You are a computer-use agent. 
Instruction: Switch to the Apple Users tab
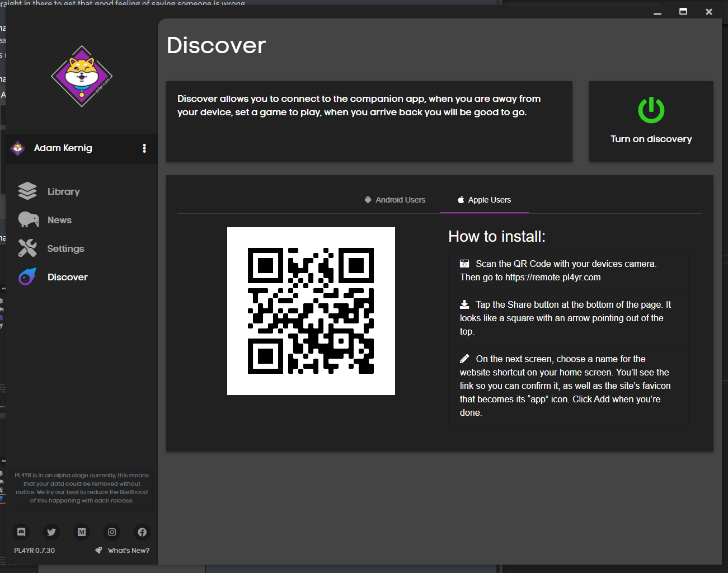pyautogui.click(x=485, y=200)
